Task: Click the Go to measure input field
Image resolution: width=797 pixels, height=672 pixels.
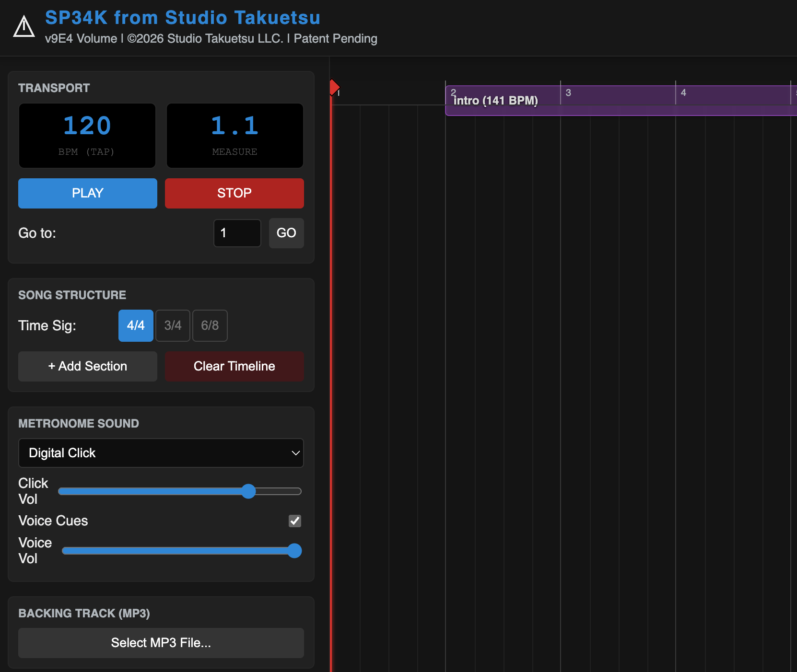Action: coord(237,233)
